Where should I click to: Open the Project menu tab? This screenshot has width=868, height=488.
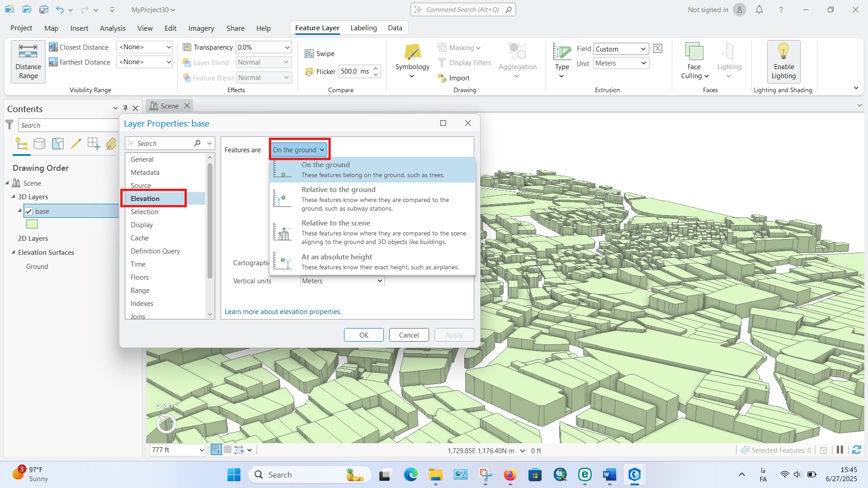pos(21,28)
